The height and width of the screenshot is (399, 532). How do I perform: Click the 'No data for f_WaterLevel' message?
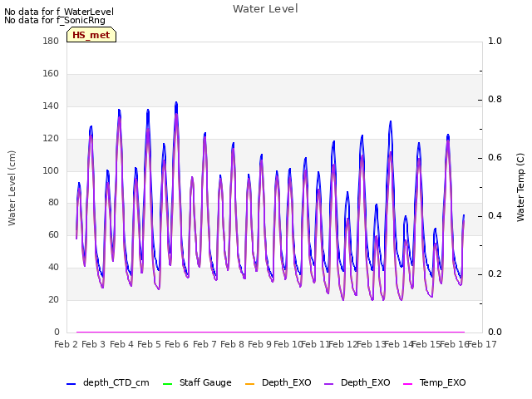[59, 12]
